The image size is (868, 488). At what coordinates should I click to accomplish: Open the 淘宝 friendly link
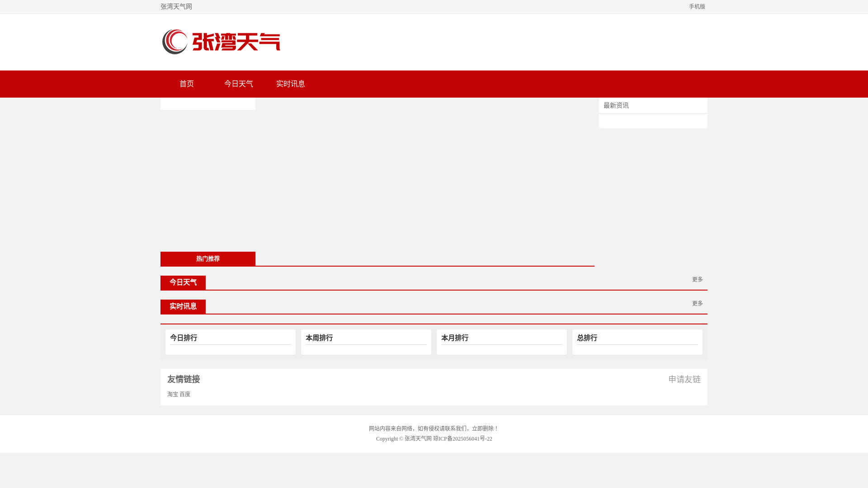(x=173, y=394)
